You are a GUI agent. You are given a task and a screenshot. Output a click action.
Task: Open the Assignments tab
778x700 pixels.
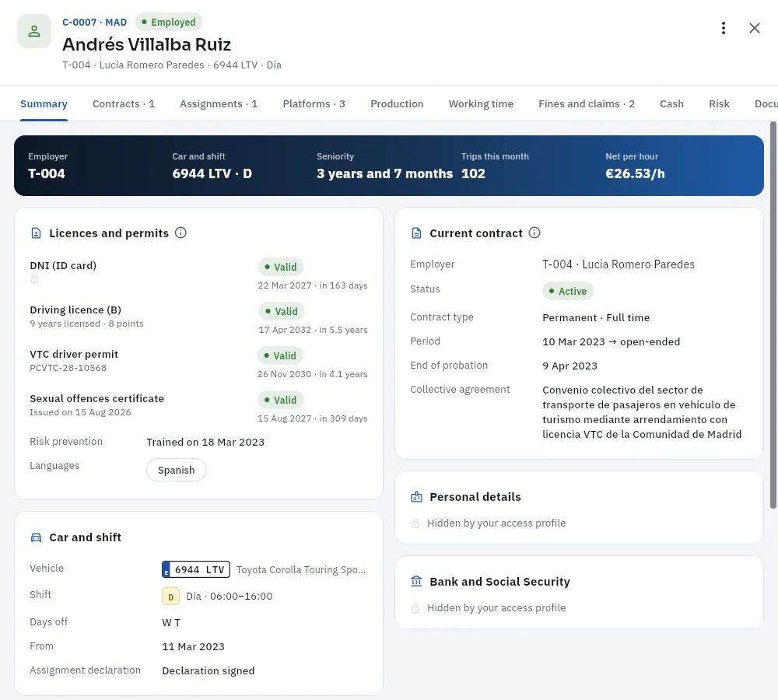[219, 103]
